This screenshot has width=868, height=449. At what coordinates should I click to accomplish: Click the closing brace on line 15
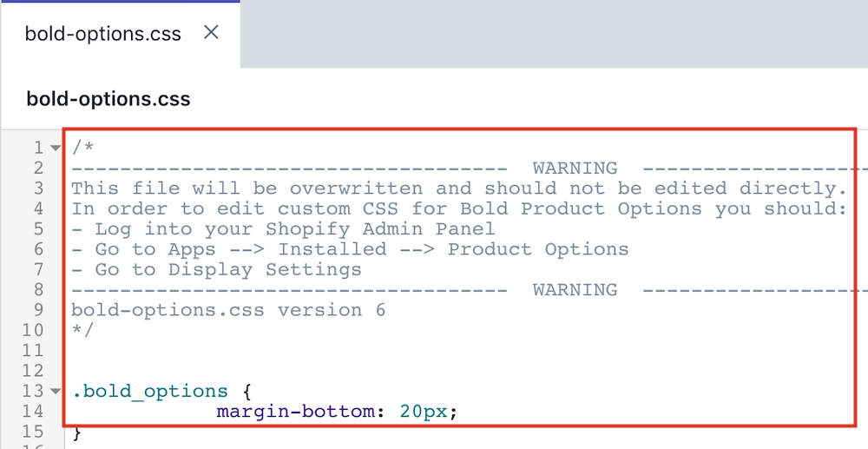coord(77,432)
